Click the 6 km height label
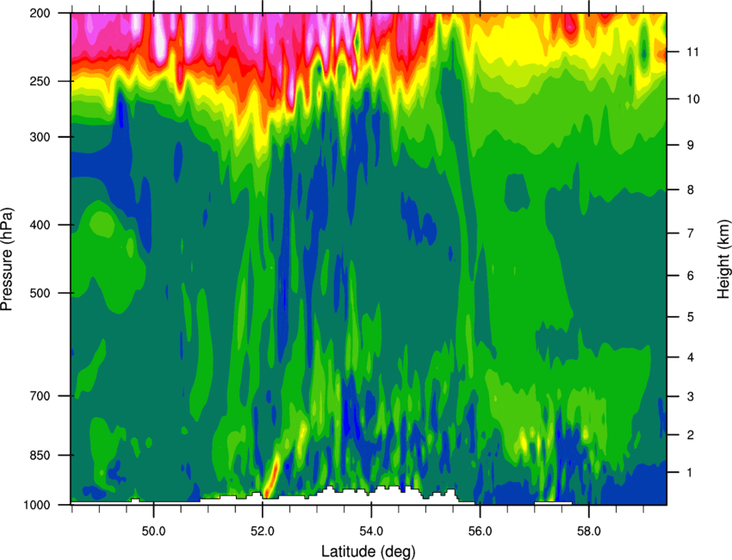This screenshot has width=732, height=560. (x=691, y=276)
